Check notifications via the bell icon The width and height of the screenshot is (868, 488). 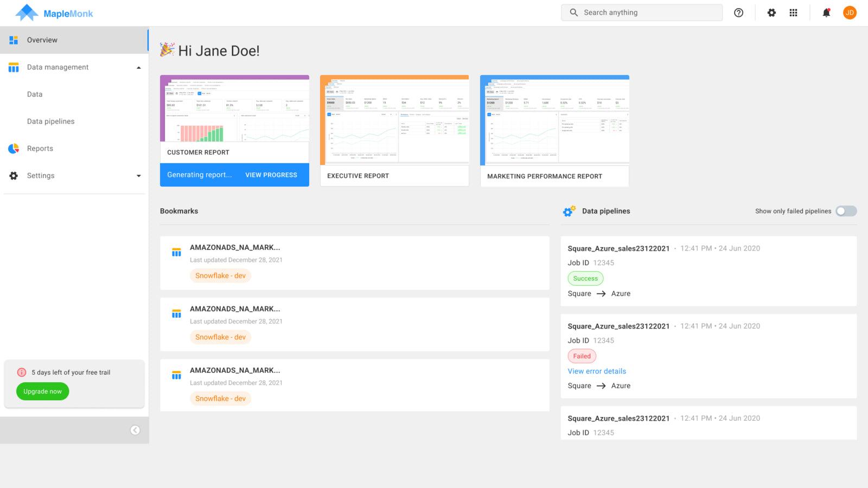[826, 12]
